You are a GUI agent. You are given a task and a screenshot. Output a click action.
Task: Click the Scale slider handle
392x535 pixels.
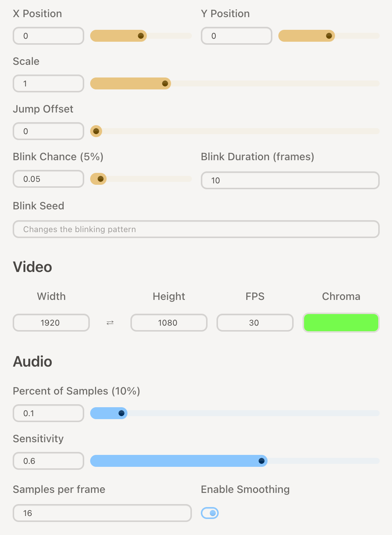coord(165,83)
